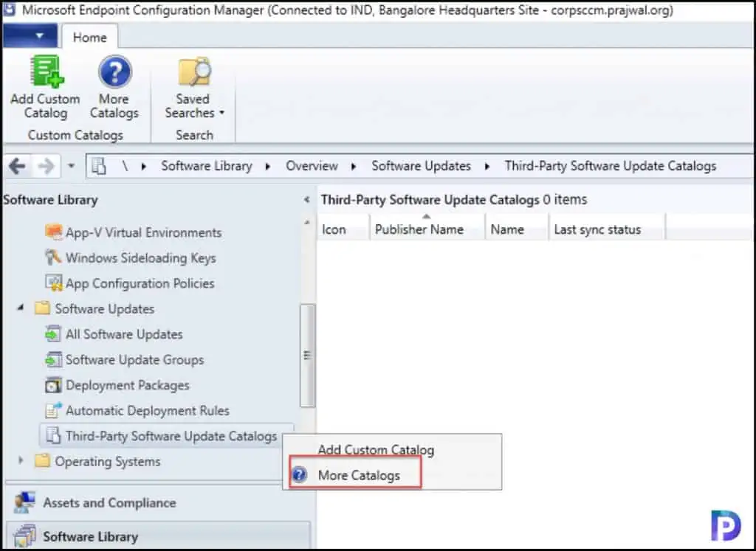Expand breadcrumb arrow after Software Library
Screen dimensions: 756x551
point(267,166)
